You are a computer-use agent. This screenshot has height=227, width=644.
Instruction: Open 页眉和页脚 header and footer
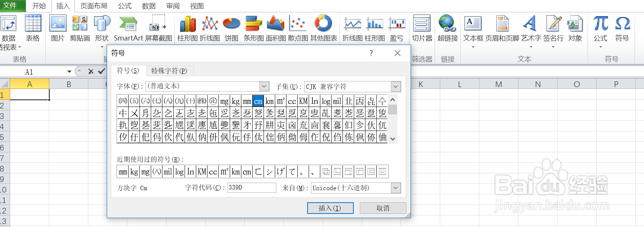[502, 29]
